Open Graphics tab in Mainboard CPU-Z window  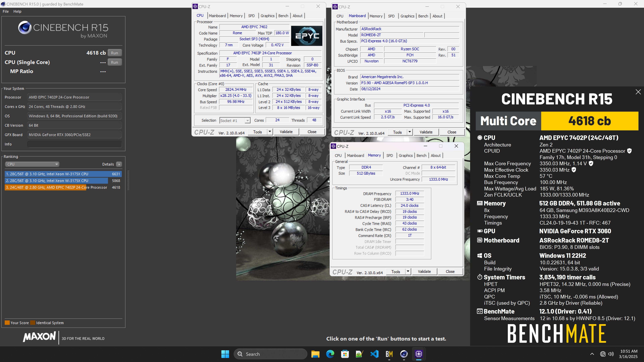pyautogui.click(x=407, y=16)
